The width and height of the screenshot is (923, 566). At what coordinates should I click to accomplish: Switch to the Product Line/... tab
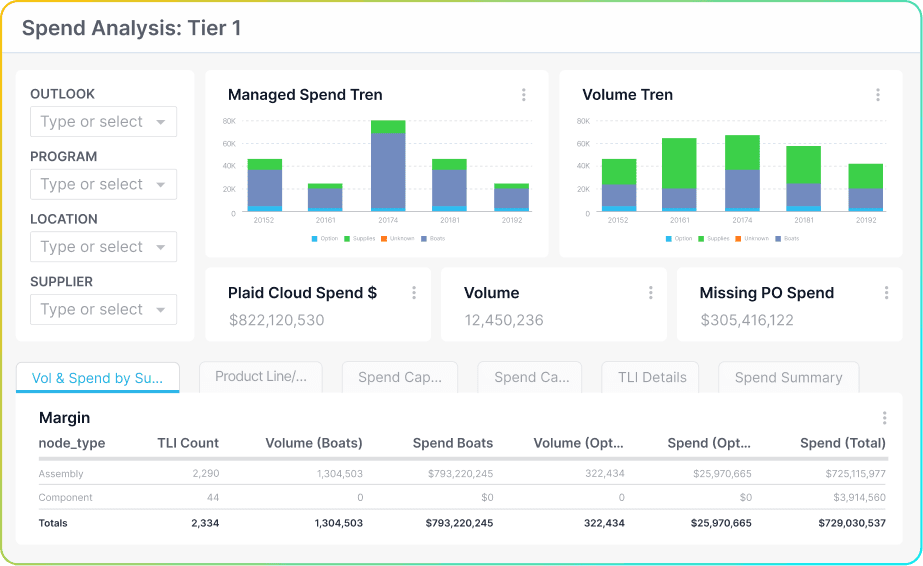[261, 377]
